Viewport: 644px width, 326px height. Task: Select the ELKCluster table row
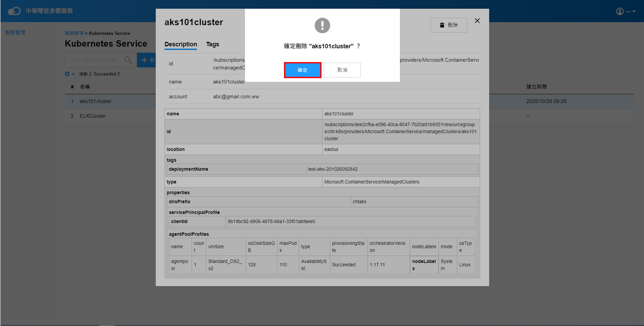349,116
